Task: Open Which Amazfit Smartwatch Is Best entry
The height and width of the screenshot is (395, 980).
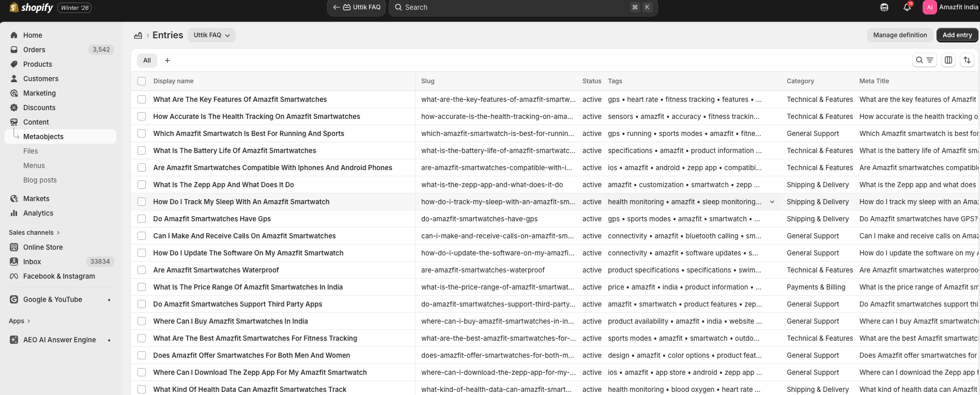Action: pos(249,133)
